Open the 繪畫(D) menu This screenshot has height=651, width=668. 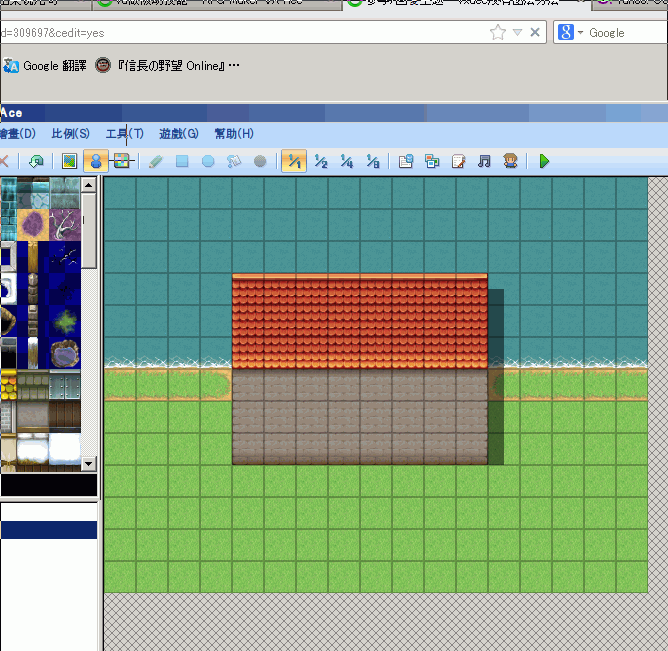click(17, 134)
